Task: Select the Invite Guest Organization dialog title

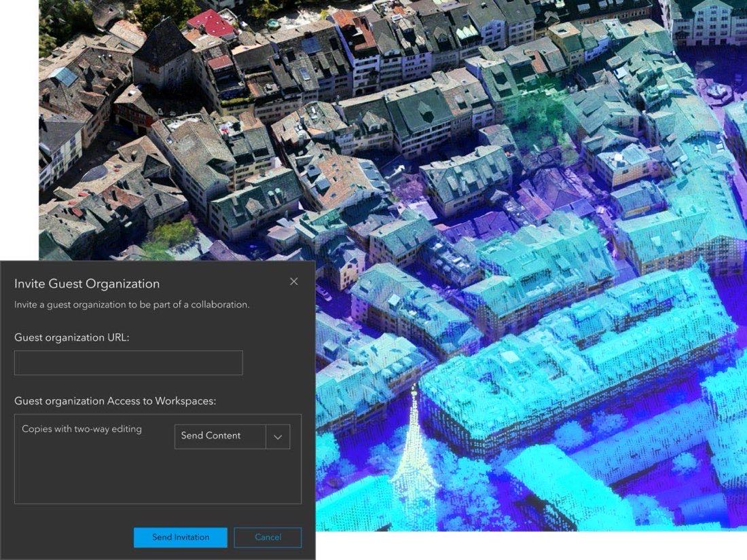Action: pyautogui.click(x=87, y=284)
